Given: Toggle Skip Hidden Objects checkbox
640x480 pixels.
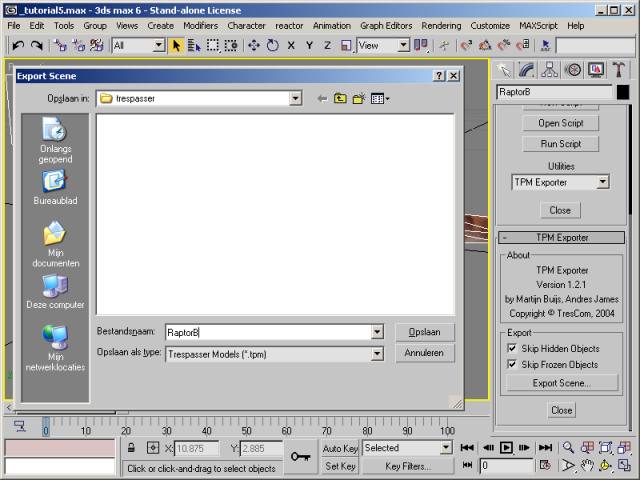Looking at the screenshot, I should point(512,349).
